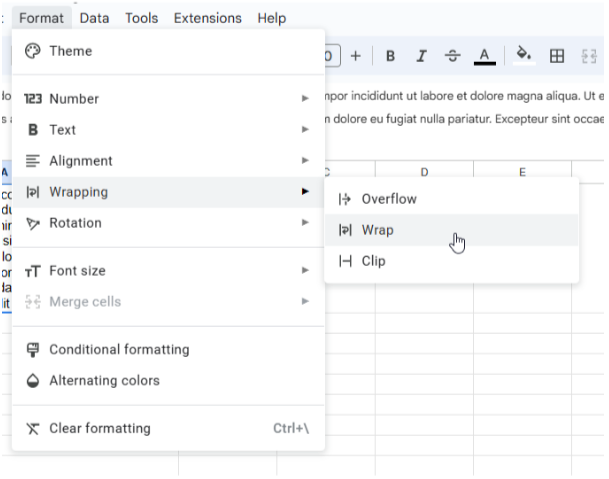The height and width of the screenshot is (479, 609).
Task: Open the Data menu
Action: [94, 18]
